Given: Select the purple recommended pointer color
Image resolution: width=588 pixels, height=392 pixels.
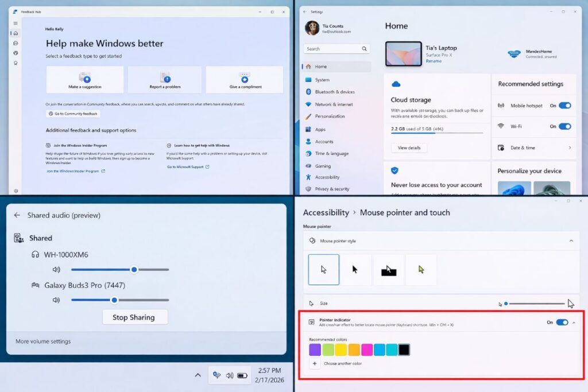Looking at the screenshot, I should [315, 349].
